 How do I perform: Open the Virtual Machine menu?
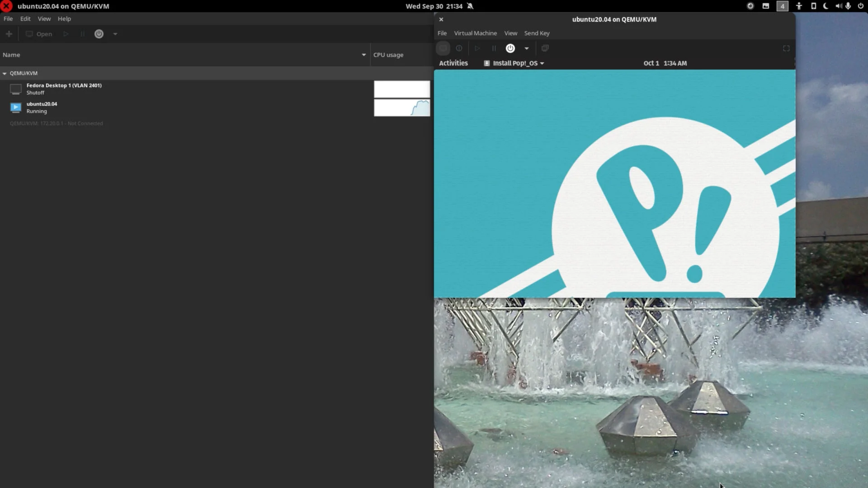[x=475, y=33]
